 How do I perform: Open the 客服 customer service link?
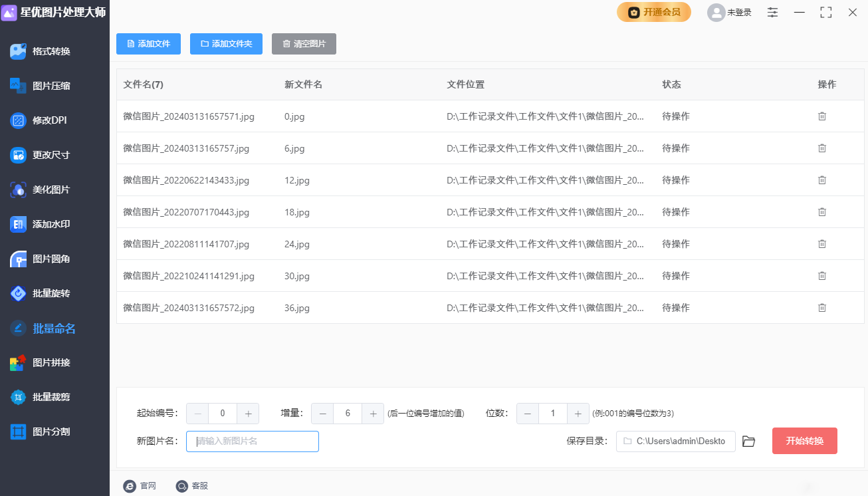[192, 486]
